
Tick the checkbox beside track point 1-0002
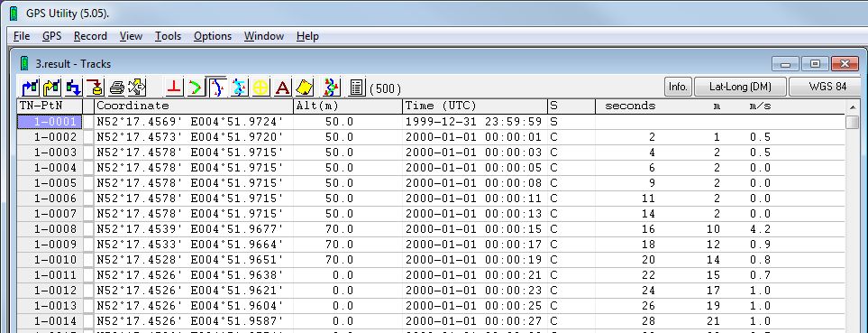(88, 137)
